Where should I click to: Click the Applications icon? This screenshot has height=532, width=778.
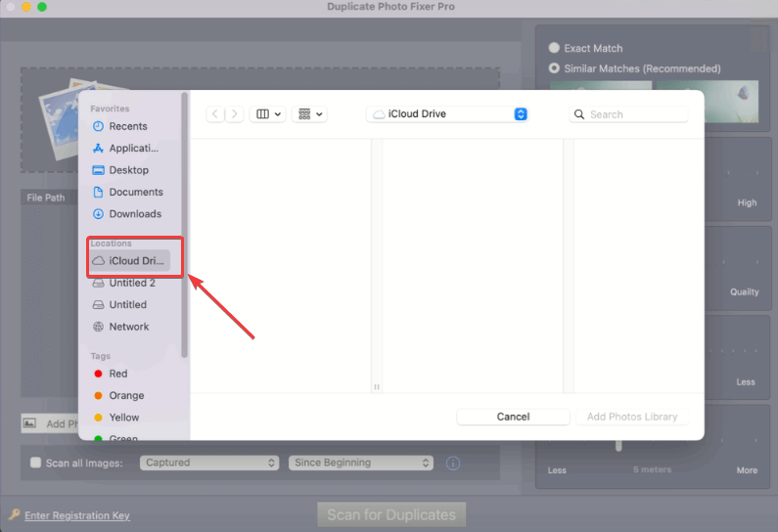click(x=98, y=149)
